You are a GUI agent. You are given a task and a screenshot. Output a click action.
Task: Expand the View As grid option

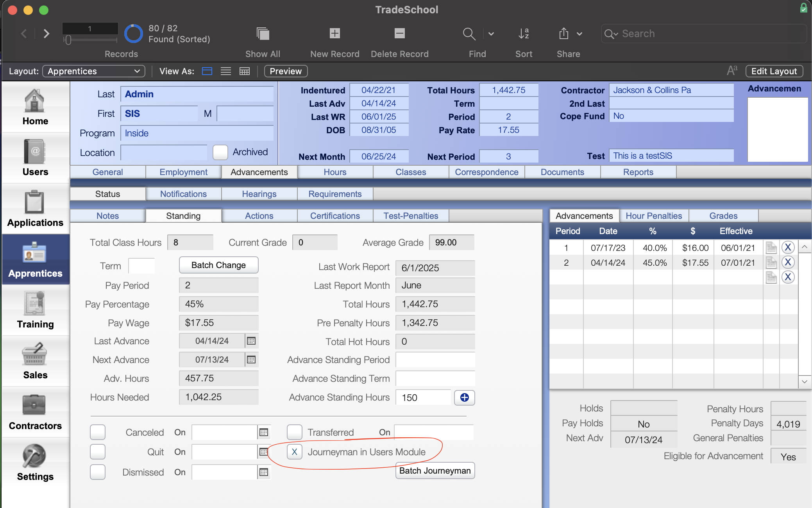tap(244, 71)
